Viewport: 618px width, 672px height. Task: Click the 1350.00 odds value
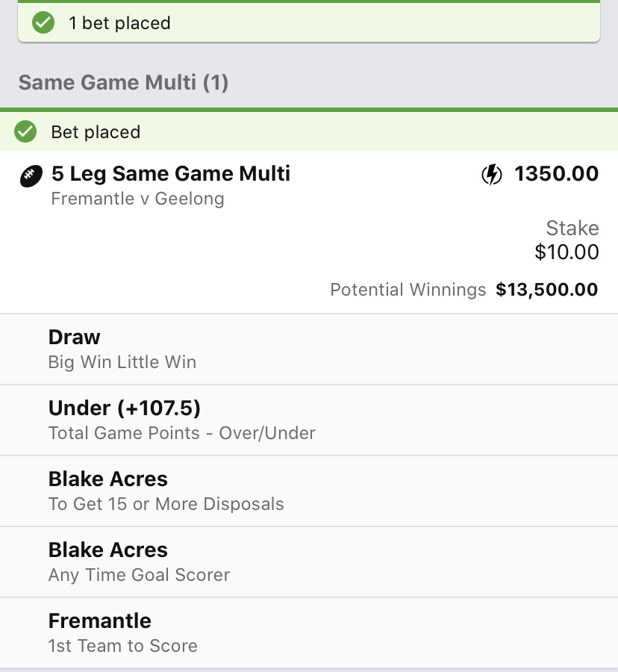(x=556, y=174)
